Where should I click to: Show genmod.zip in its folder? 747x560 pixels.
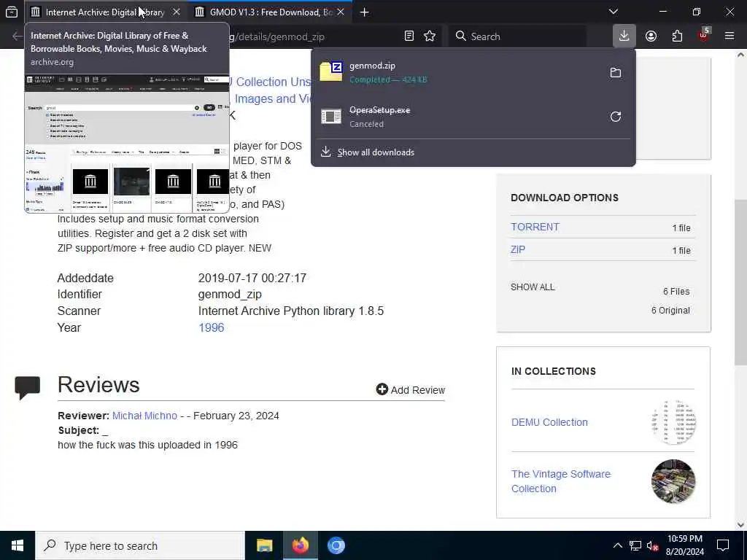coord(616,72)
